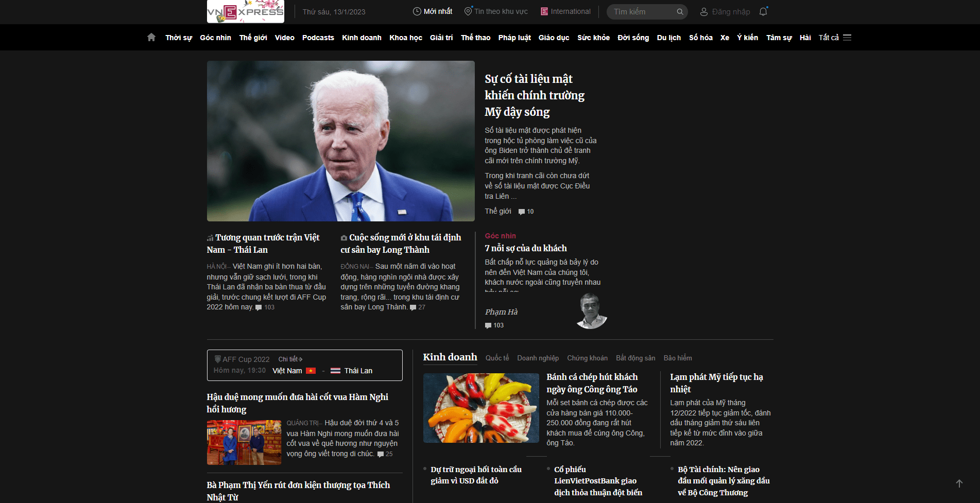The height and width of the screenshot is (503, 980).
Task: Click the comment icon beside 25
Action: [x=381, y=454]
